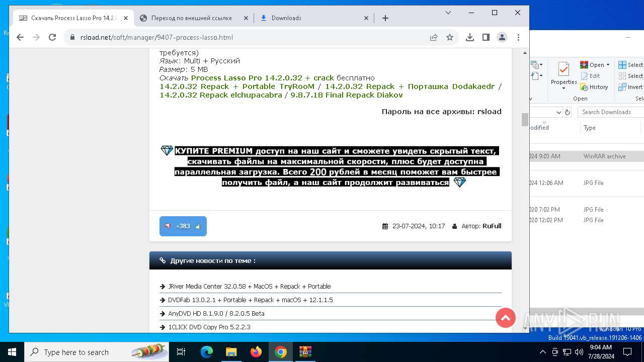Open the taskbar clock showing 9:04 AM
The image size is (644, 362).
point(600,352)
